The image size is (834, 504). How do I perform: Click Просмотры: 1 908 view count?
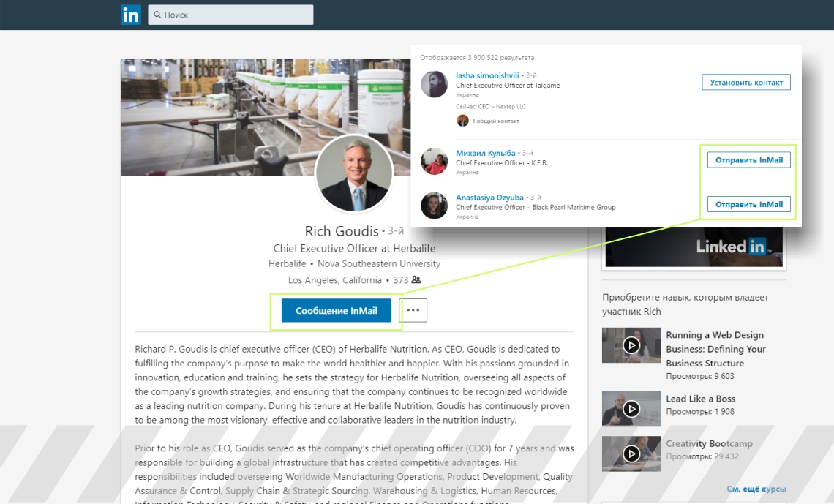[700, 412]
